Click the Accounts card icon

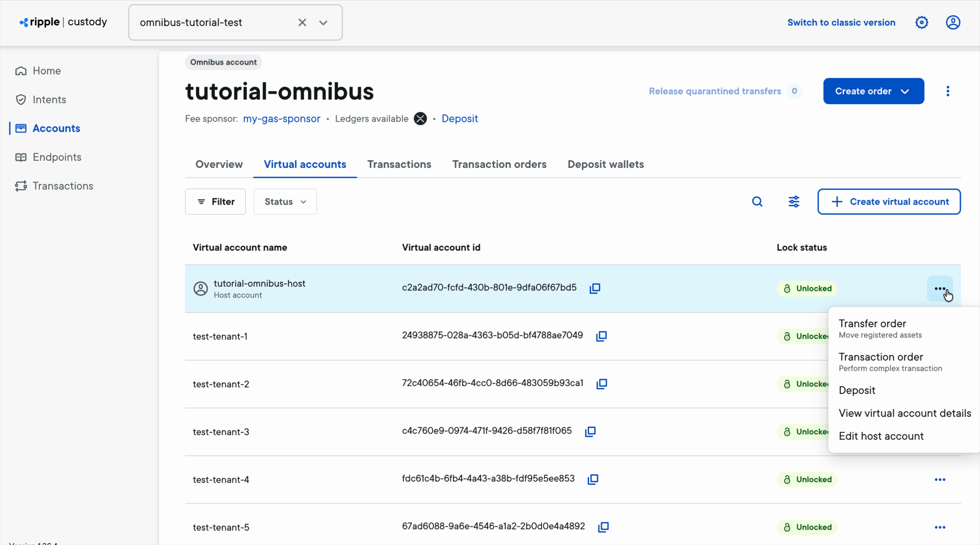(21, 128)
